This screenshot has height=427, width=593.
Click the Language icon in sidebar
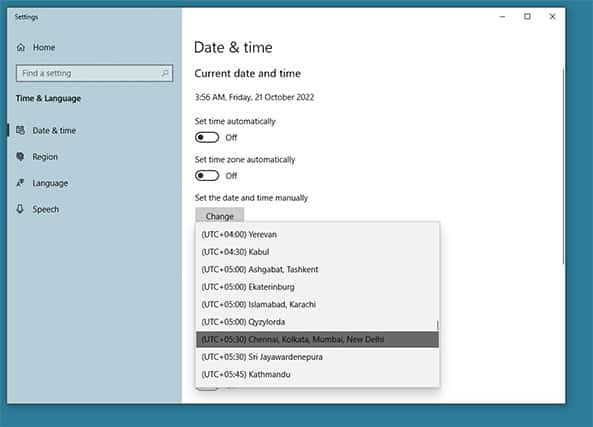pos(20,183)
